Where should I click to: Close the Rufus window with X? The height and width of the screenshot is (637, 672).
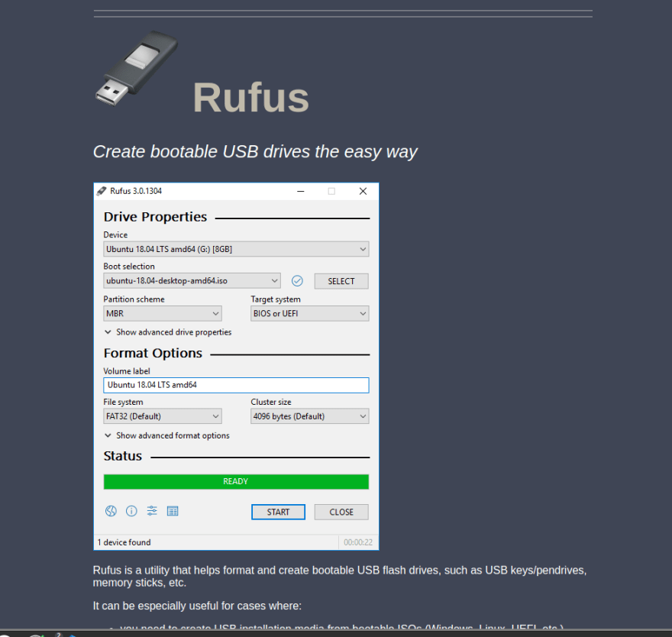tap(363, 191)
